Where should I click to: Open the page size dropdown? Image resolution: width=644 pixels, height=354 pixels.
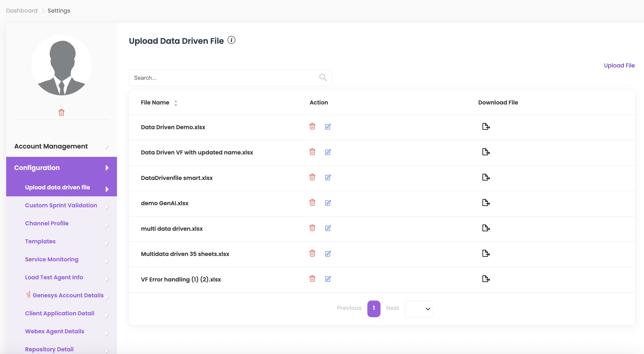click(x=418, y=309)
